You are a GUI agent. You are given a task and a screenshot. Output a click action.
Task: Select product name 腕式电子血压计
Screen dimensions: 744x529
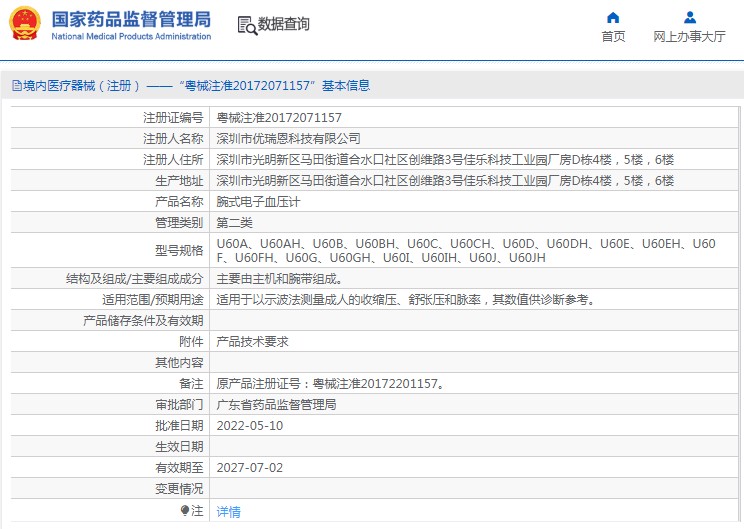258,202
